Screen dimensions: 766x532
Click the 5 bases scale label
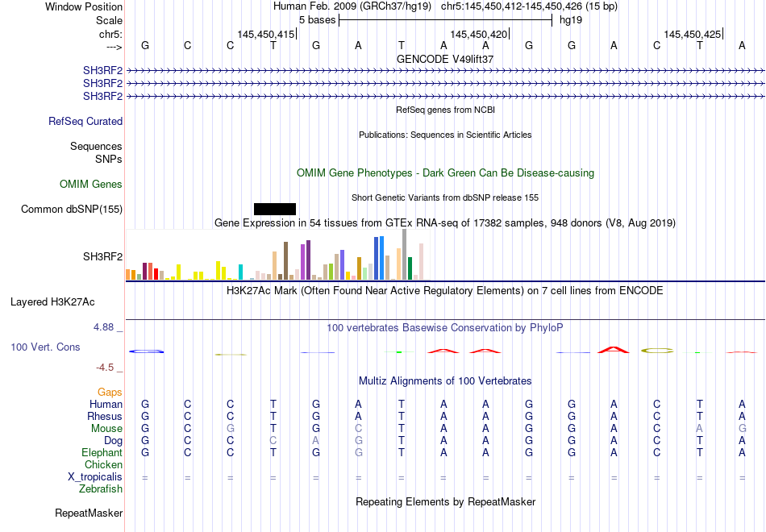318,20
